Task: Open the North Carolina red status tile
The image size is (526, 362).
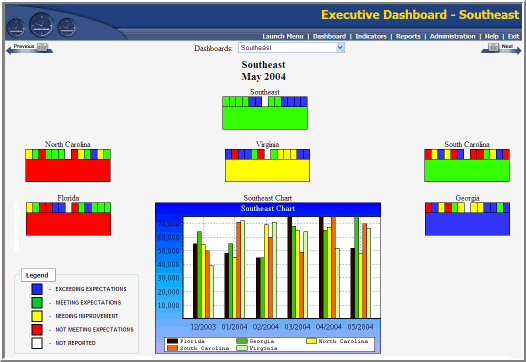Action: pyautogui.click(x=68, y=170)
